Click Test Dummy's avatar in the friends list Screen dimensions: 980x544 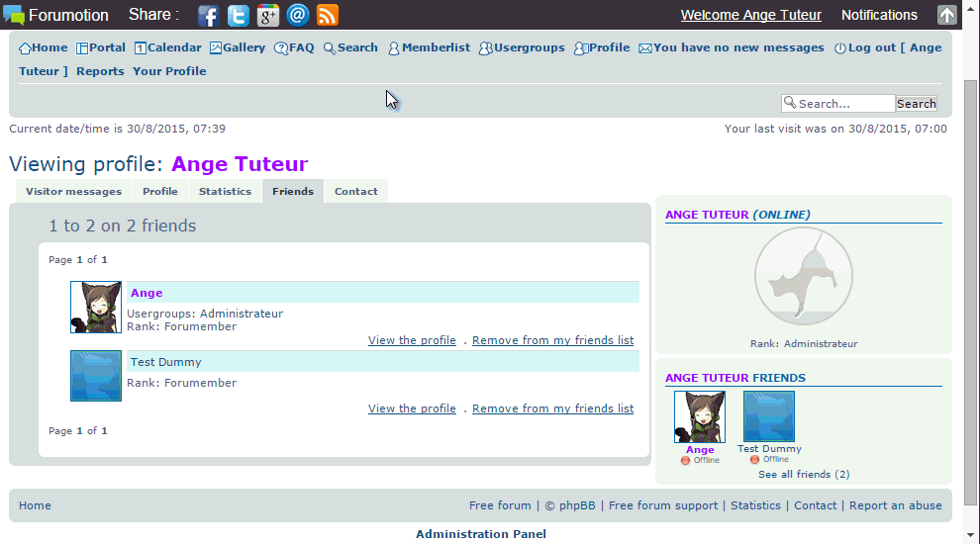96,376
